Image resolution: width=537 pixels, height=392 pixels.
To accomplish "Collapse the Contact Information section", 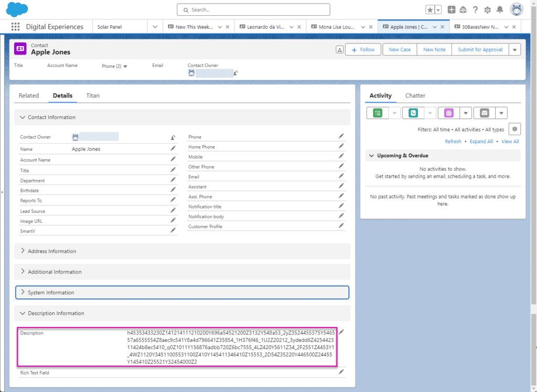I will pyautogui.click(x=22, y=117).
